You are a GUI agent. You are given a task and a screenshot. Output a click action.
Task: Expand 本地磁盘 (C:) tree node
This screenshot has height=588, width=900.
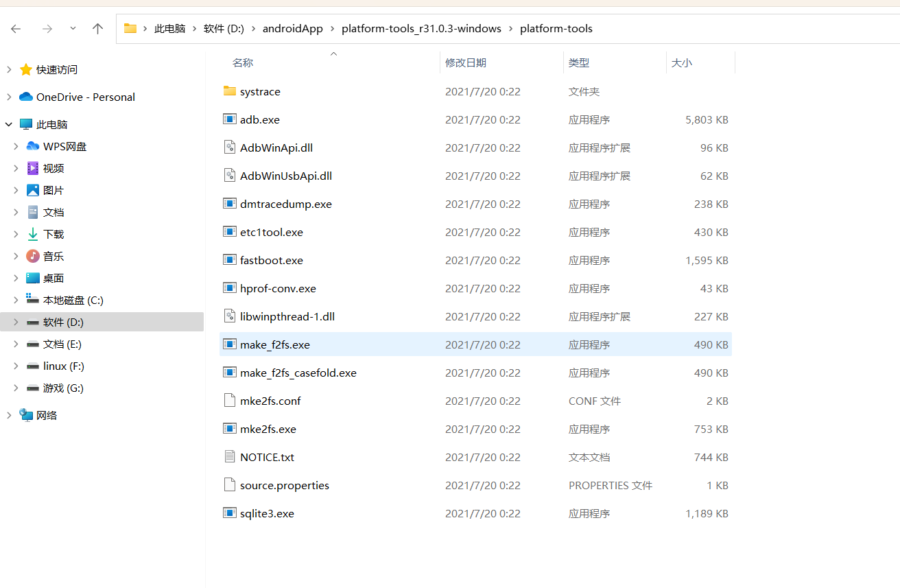pos(16,300)
